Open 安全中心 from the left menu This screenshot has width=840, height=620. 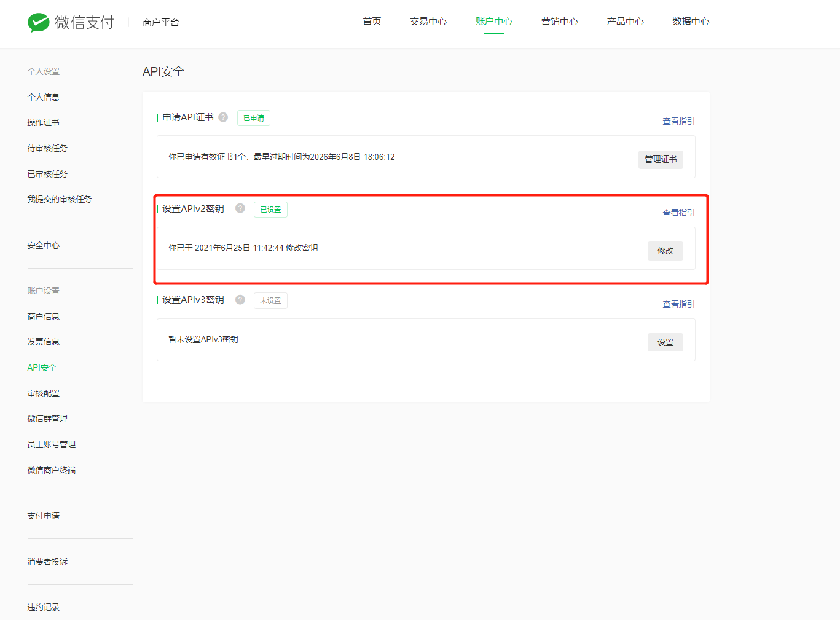44,245
